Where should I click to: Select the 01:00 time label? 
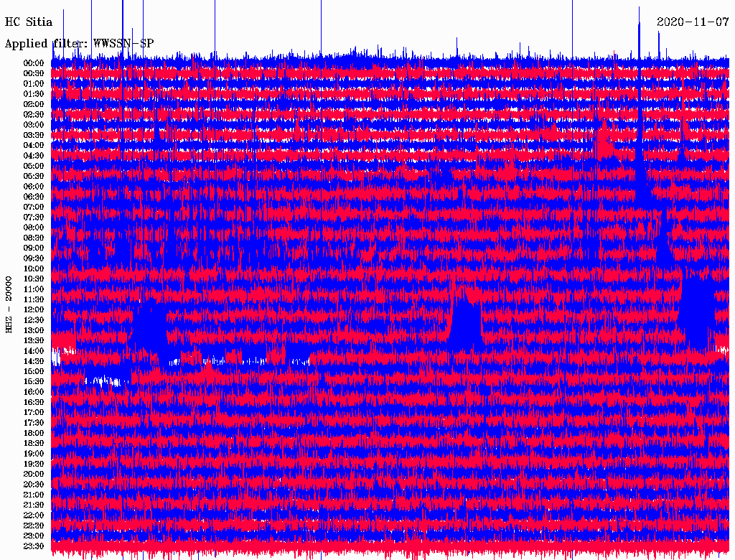click(x=34, y=84)
